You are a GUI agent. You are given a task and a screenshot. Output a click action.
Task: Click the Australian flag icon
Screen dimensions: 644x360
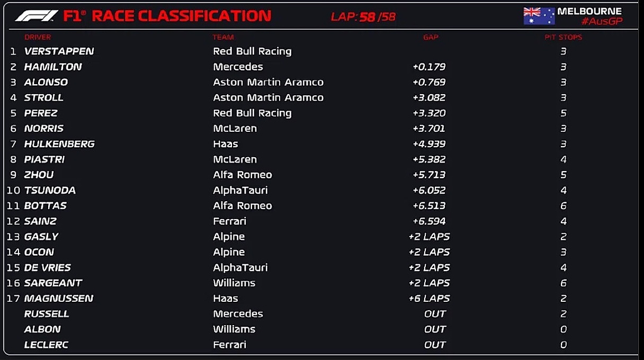point(539,16)
